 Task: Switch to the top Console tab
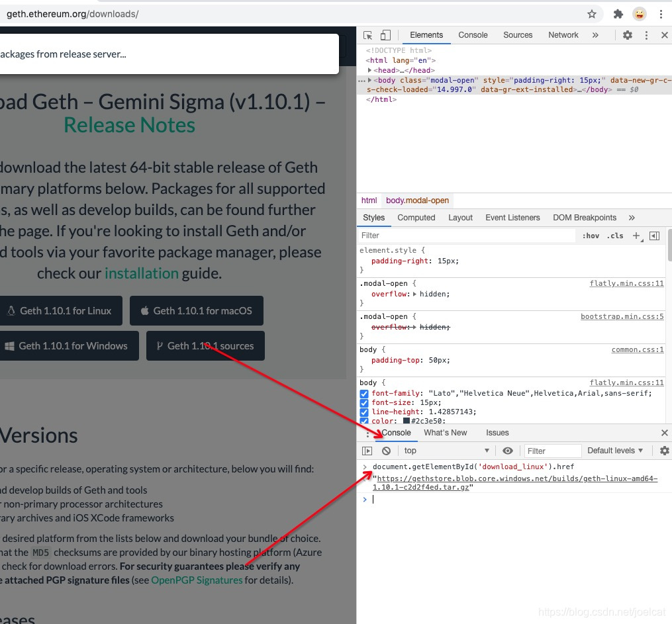(x=473, y=35)
